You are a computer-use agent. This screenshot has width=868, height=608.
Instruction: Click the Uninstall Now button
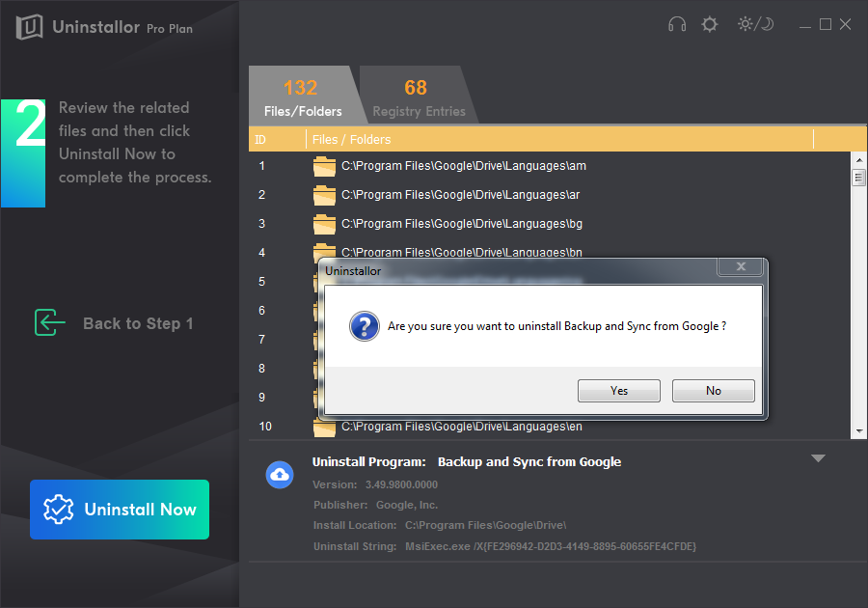[120, 510]
